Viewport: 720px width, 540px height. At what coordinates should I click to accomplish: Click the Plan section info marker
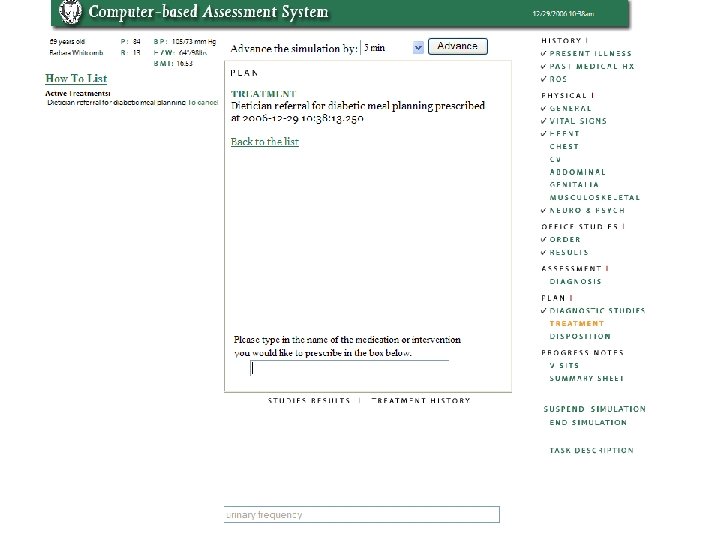[571, 298]
